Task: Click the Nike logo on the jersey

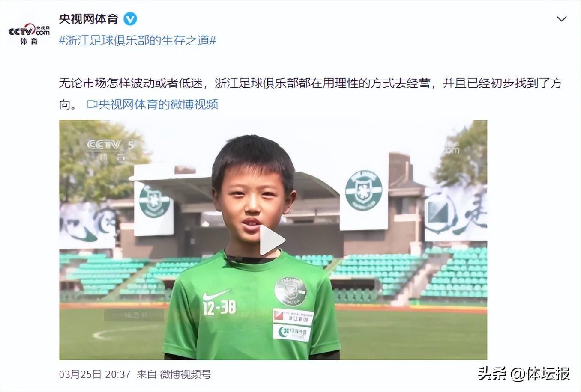Action: pos(216,295)
